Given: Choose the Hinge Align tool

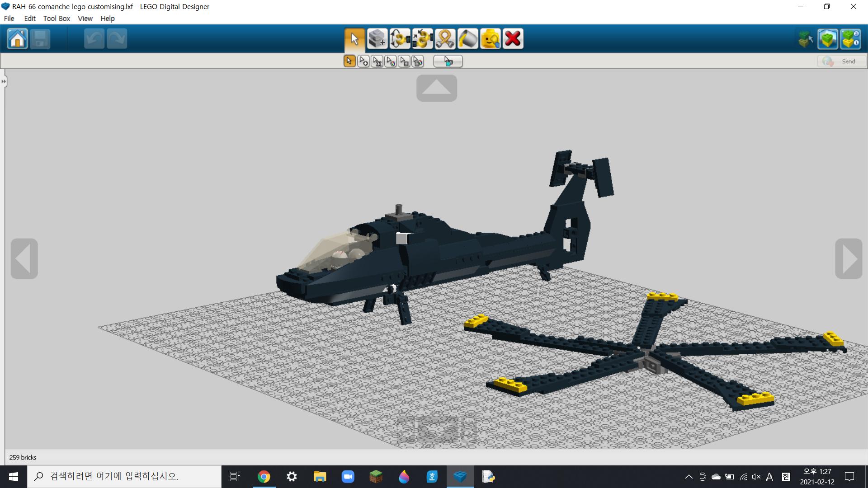Looking at the screenshot, I should coord(422,39).
